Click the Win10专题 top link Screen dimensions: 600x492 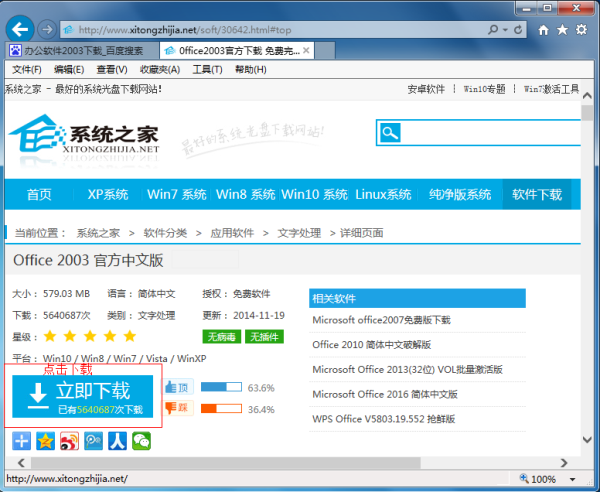click(x=484, y=89)
